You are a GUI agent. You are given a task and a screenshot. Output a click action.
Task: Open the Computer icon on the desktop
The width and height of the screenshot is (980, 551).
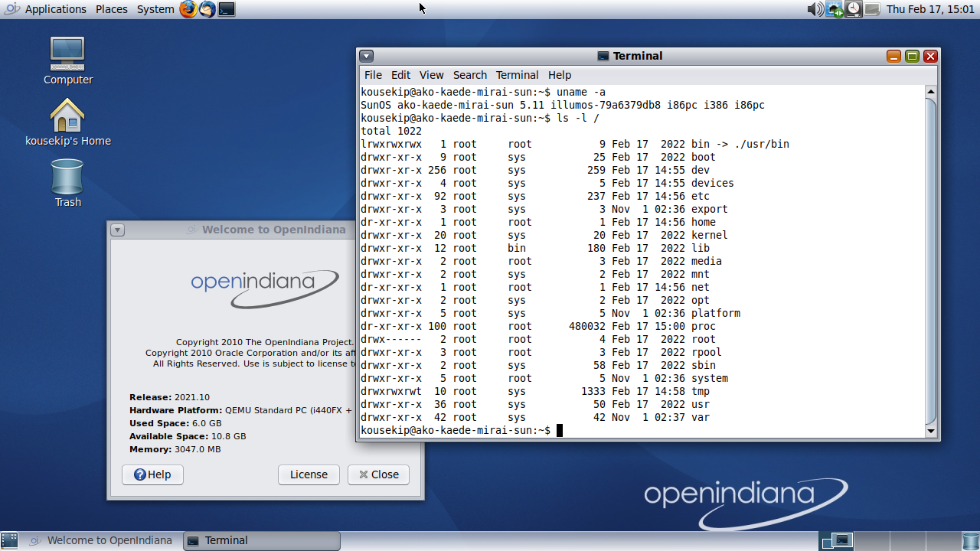[67, 59]
